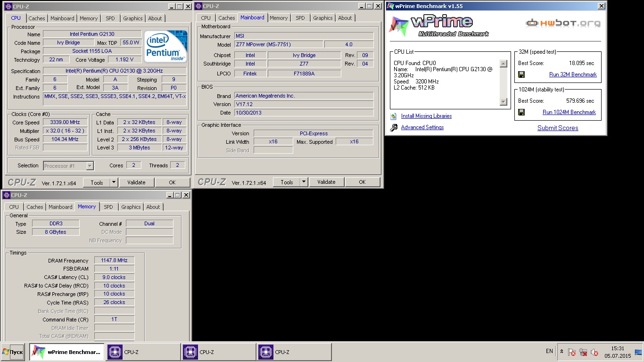Open Tools dropdown arrow in Mainboard window
This screenshot has width=644, height=362.
tap(304, 182)
